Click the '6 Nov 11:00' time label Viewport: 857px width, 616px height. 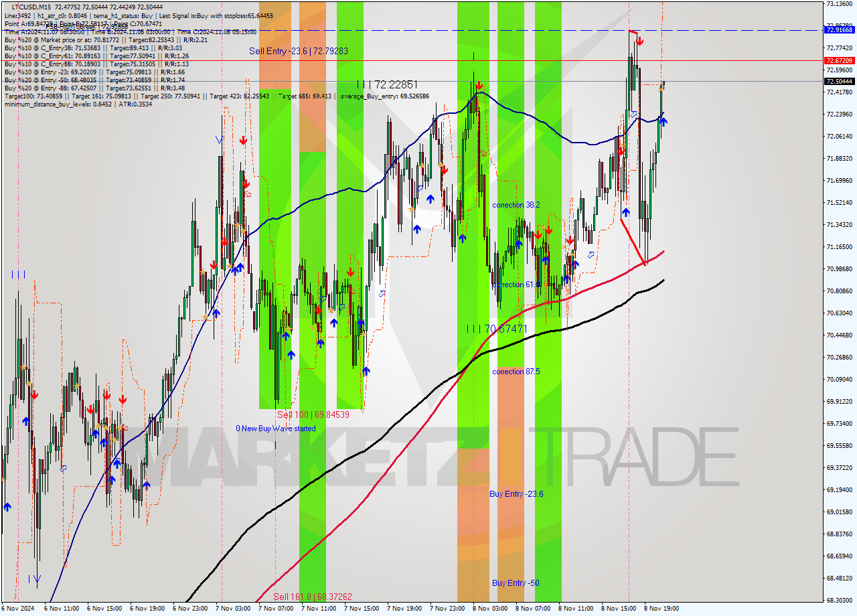[x=62, y=609]
